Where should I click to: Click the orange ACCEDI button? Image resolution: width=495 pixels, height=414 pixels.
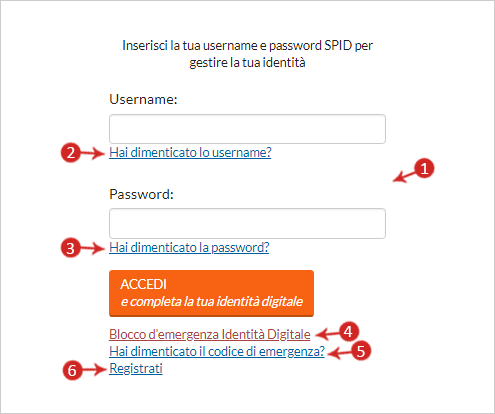pyautogui.click(x=211, y=293)
